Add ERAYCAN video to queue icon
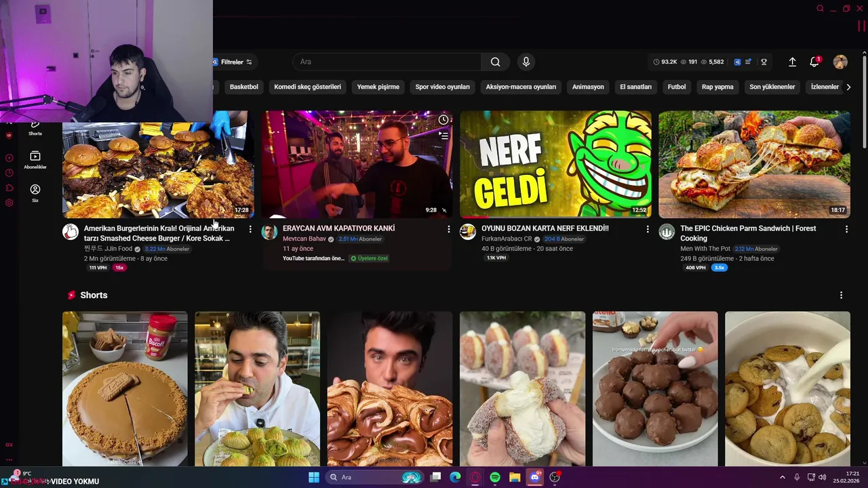This screenshot has height=488, width=868. tap(443, 136)
